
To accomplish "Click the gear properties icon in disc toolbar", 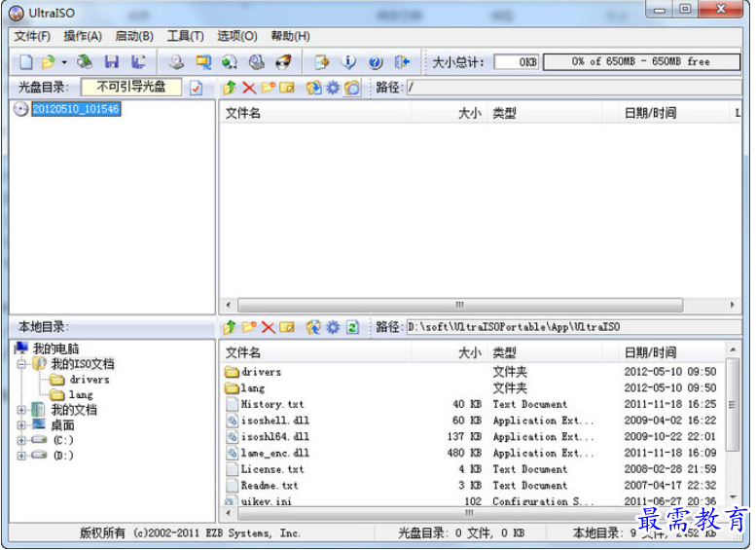I will click(x=333, y=88).
